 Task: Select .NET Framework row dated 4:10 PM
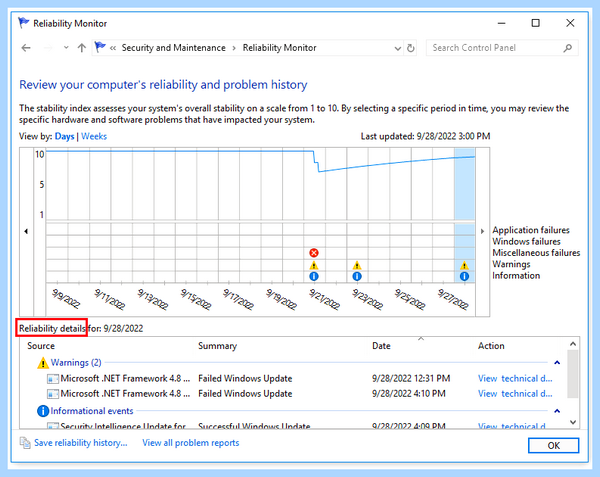pyautogui.click(x=298, y=394)
